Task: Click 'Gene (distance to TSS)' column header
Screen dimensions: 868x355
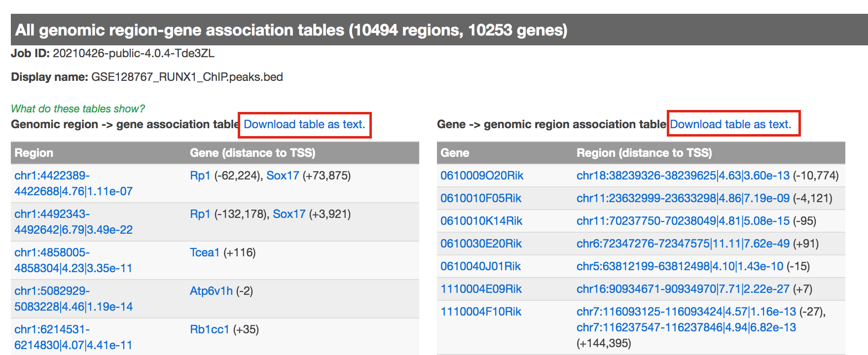Action: pyautogui.click(x=253, y=153)
